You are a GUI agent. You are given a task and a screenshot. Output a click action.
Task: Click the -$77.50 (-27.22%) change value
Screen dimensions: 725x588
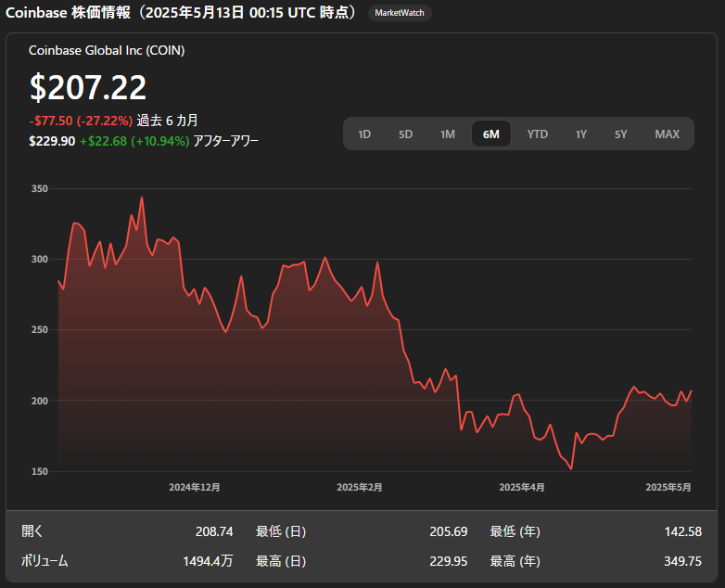(81, 121)
